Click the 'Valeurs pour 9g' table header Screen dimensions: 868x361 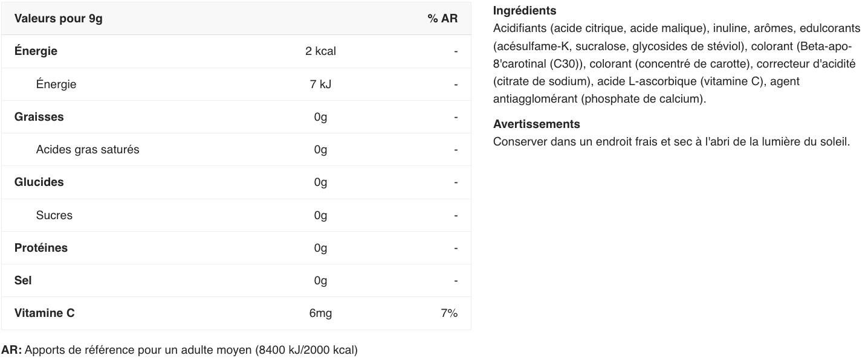tap(58, 19)
